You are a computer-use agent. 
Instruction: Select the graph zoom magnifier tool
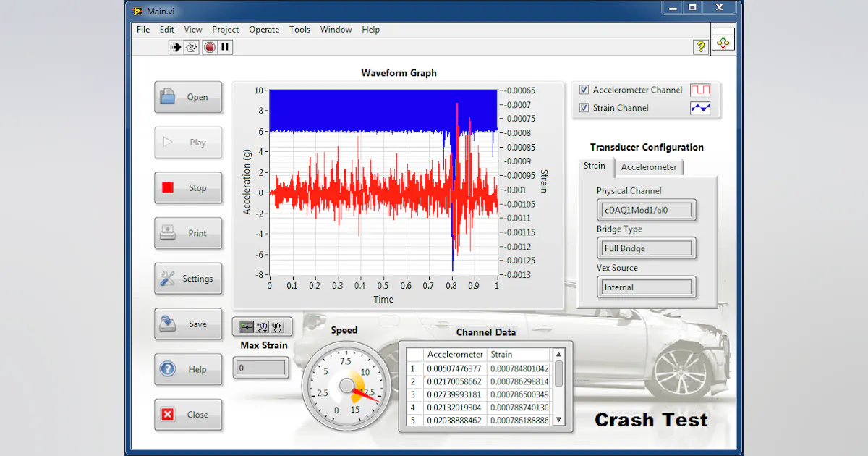(263, 327)
